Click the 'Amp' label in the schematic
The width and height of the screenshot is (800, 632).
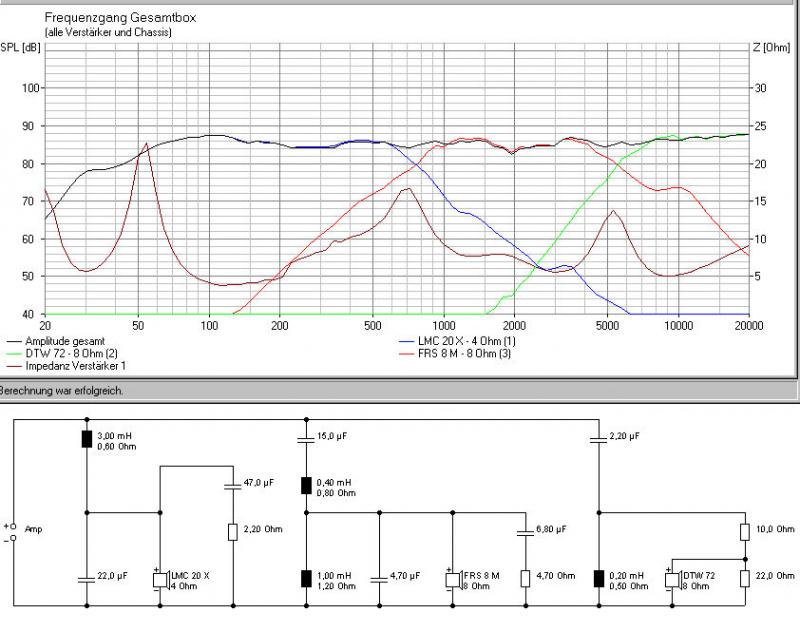33,529
